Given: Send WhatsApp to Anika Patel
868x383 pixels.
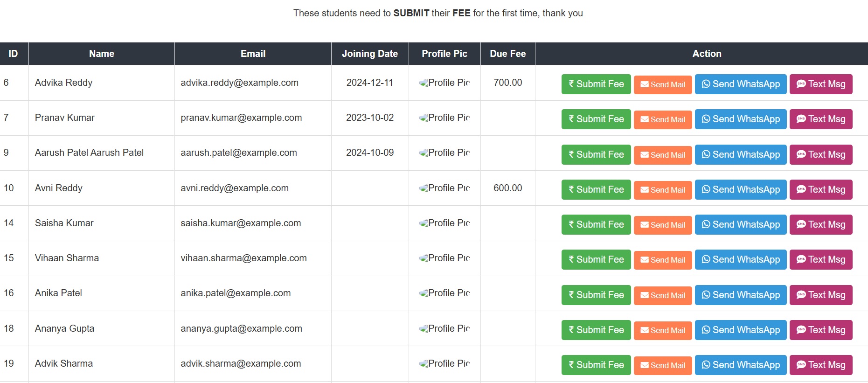Looking at the screenshot, I should (741, 295).
